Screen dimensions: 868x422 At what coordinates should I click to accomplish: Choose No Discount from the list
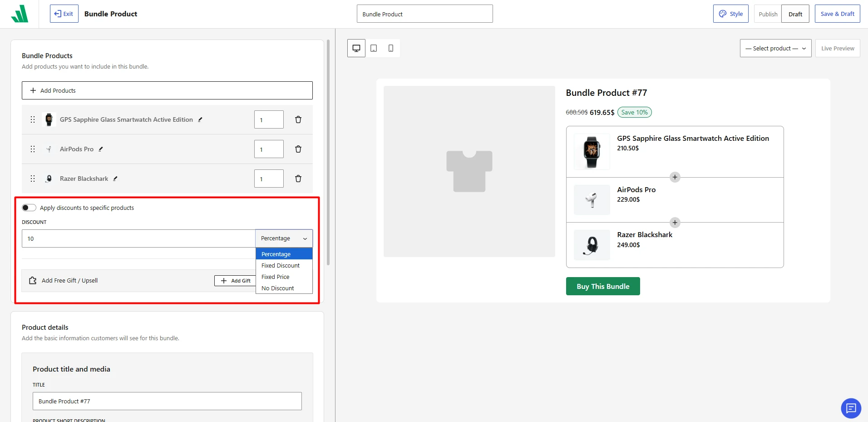tap(284, 288)
